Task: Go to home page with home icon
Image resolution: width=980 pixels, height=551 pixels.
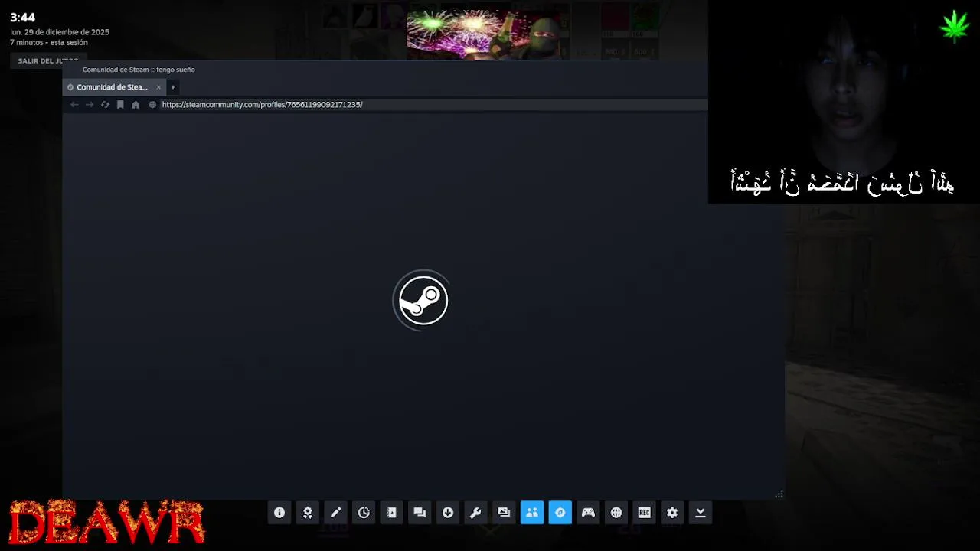Action: [x=136, y=105]
